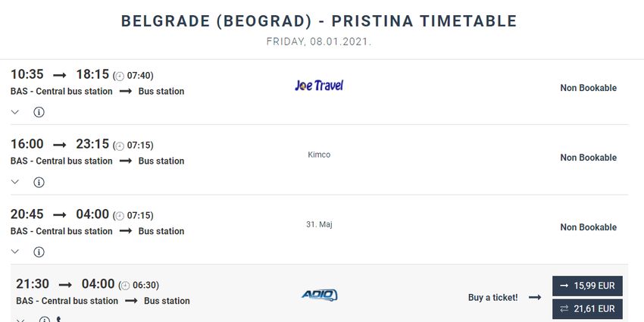
Task: Click the Joe Travel carrier logo
Action: (319, 86)
